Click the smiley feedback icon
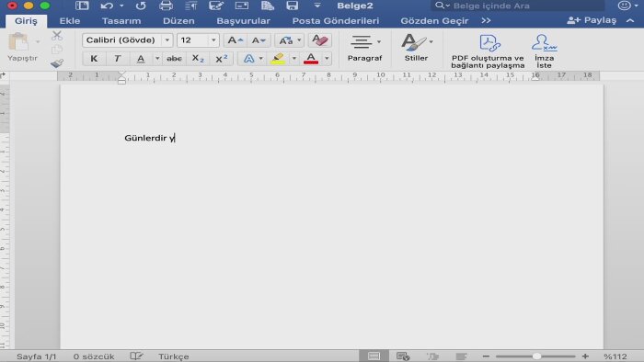 click(x=625, y=6)
